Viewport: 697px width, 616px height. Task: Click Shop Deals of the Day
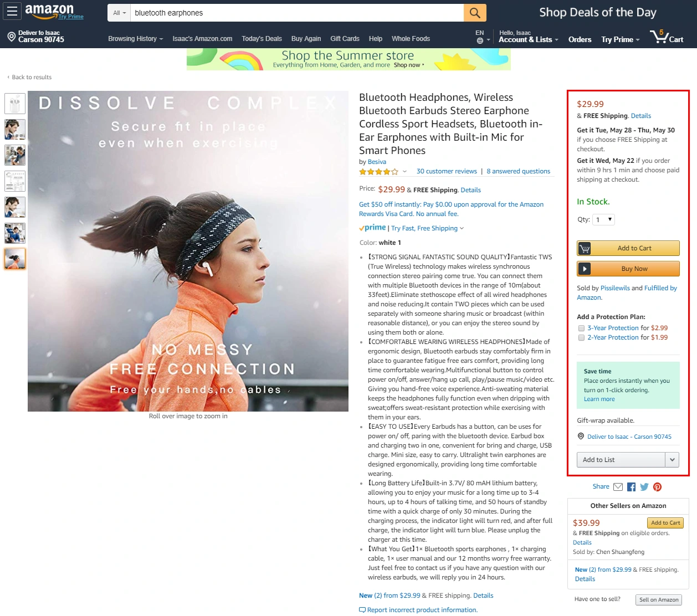[598, 12]
